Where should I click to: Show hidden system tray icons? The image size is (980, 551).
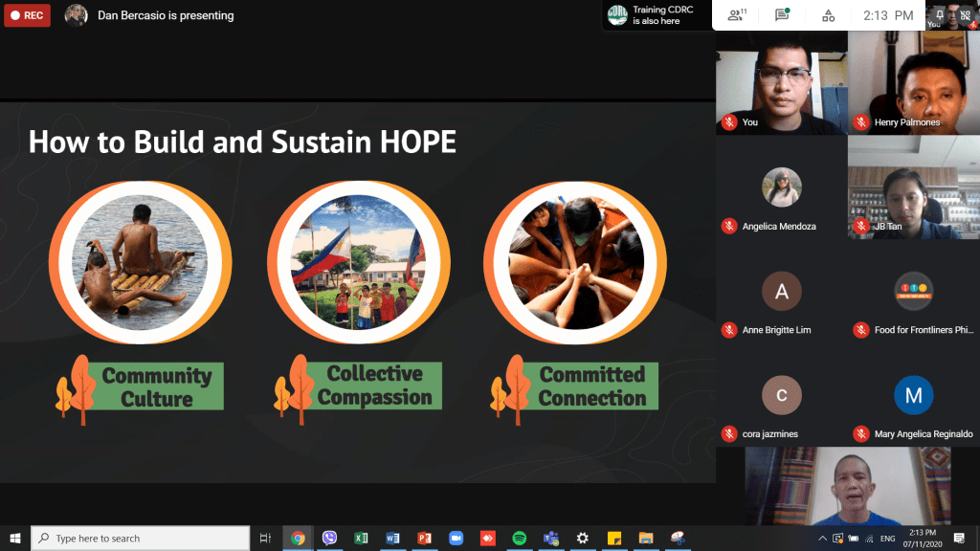tap(823, 539)
